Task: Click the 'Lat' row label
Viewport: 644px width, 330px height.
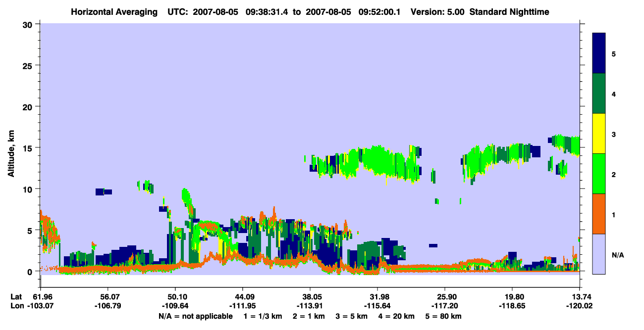Action: pyautogui.click(x=16, y=297)
